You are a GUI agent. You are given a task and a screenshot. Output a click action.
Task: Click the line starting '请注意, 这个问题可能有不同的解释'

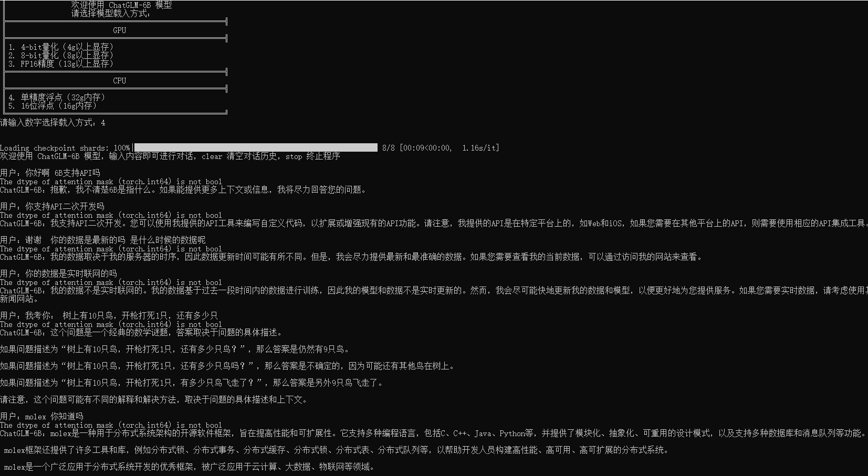(154, 400)
